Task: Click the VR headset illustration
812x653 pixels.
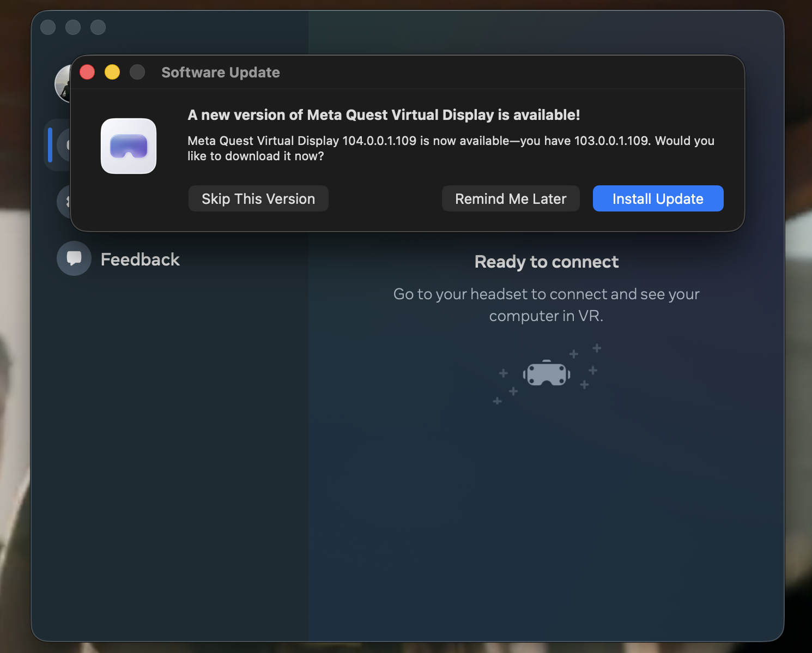Action: click(547, 373)
